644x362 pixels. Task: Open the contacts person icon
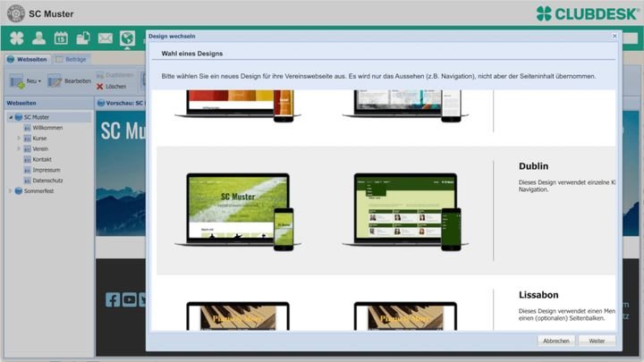tap(39, 38)
